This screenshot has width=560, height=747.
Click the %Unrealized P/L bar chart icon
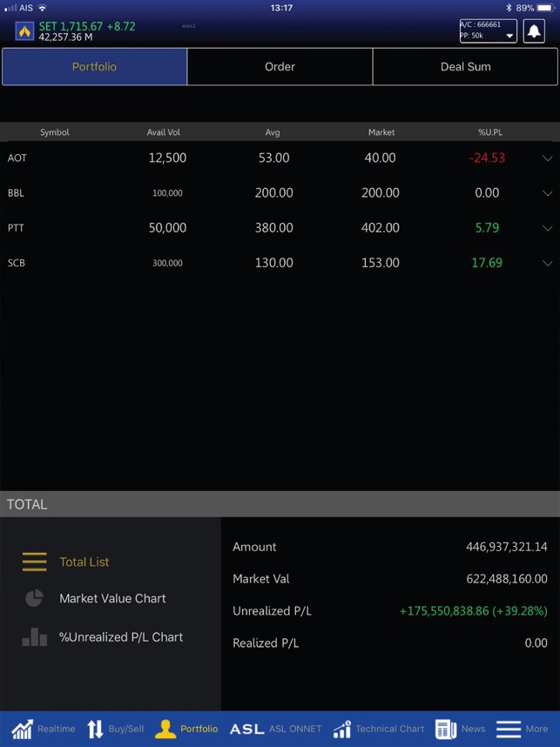[x=34, y=637]
